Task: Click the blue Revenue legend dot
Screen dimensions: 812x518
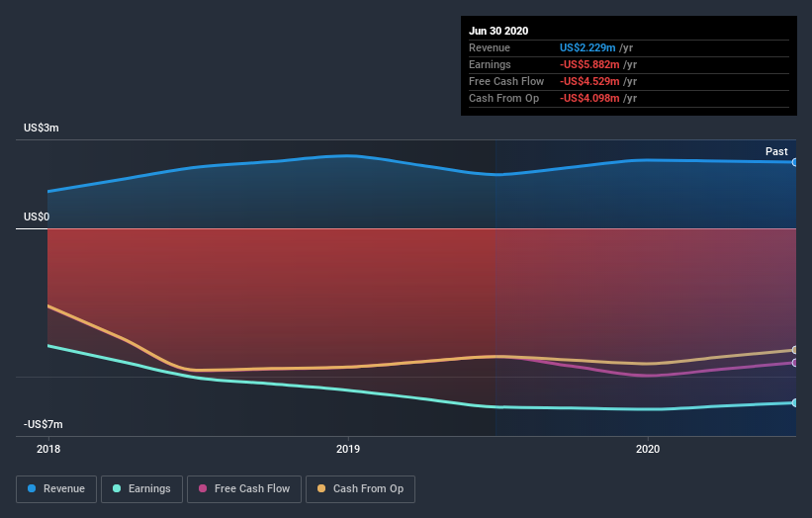Action: (x=32, y=488)
